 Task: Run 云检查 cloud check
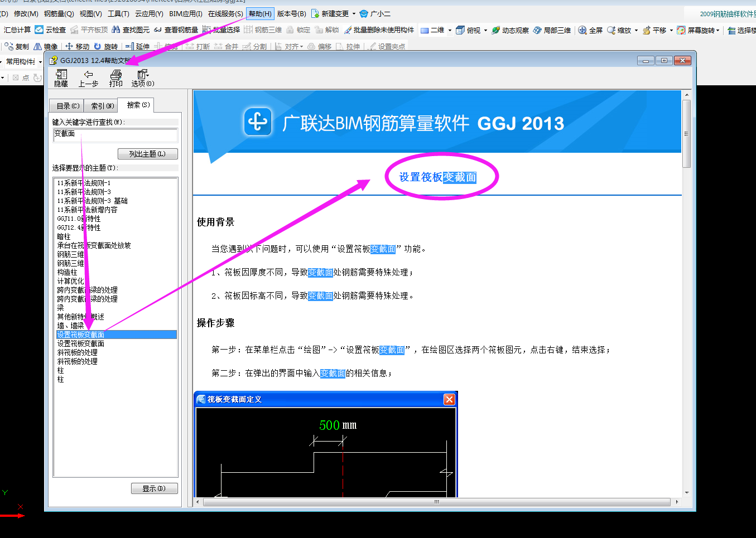(x=50, y=30)
